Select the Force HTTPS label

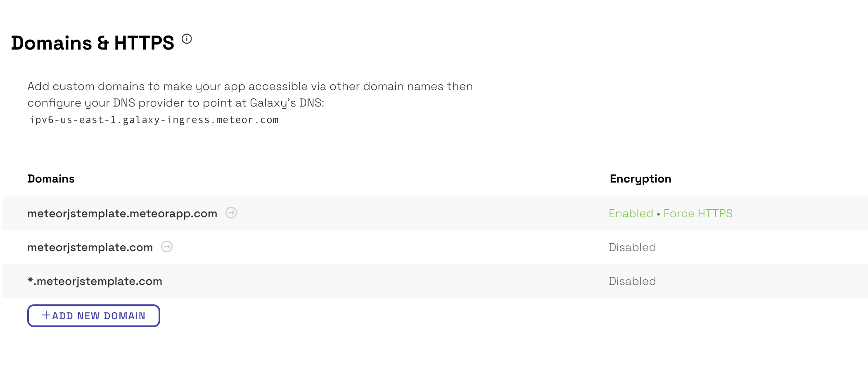(x=698, y=214)
